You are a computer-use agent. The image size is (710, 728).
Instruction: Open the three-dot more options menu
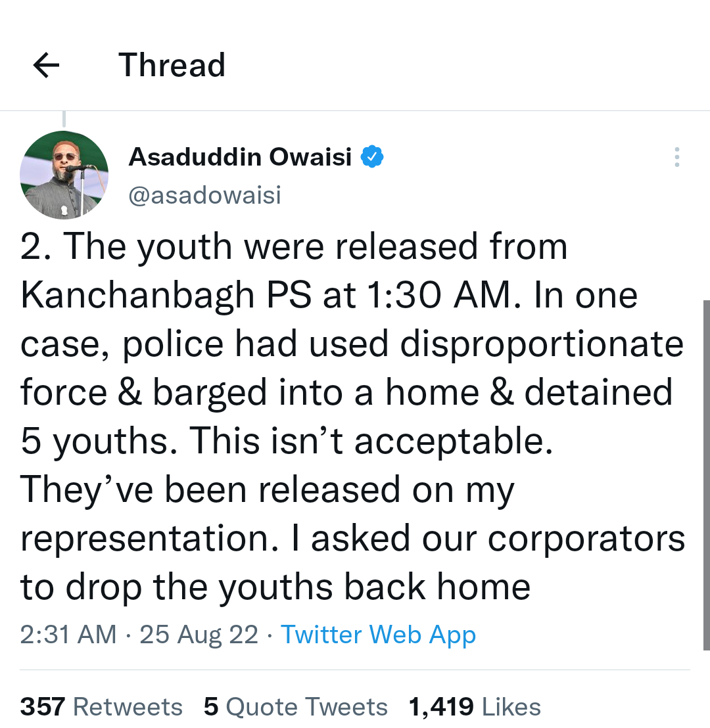(676, 157)
